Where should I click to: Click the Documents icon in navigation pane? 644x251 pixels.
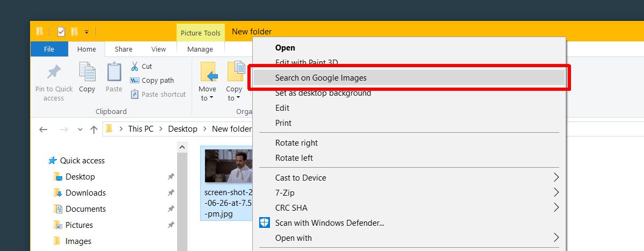pyautogui.click(x=58, y=209)
